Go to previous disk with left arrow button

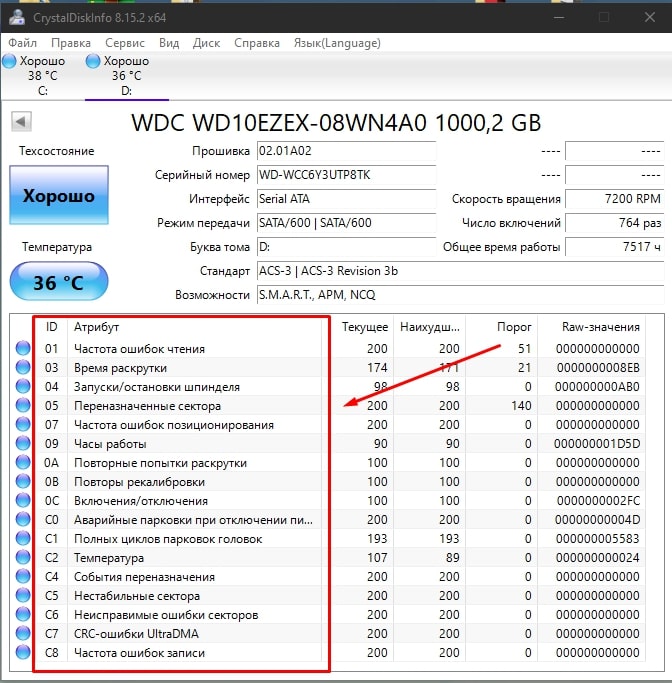[21, 121]
